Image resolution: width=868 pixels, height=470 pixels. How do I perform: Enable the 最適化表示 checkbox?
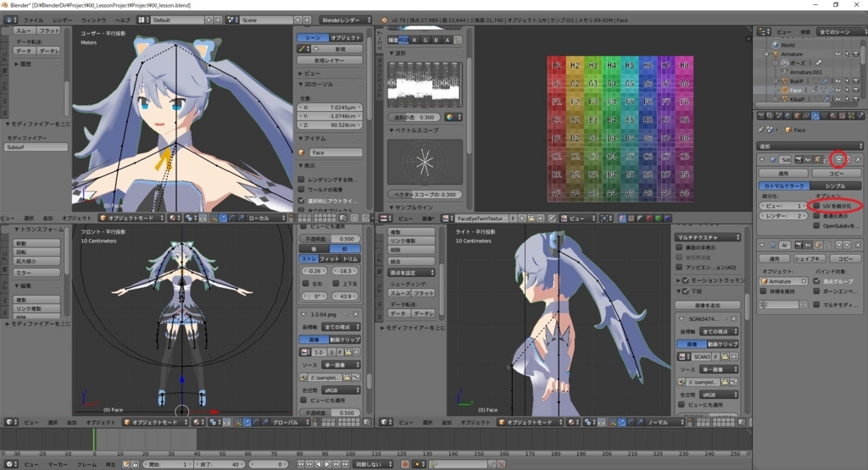point(816,216)
